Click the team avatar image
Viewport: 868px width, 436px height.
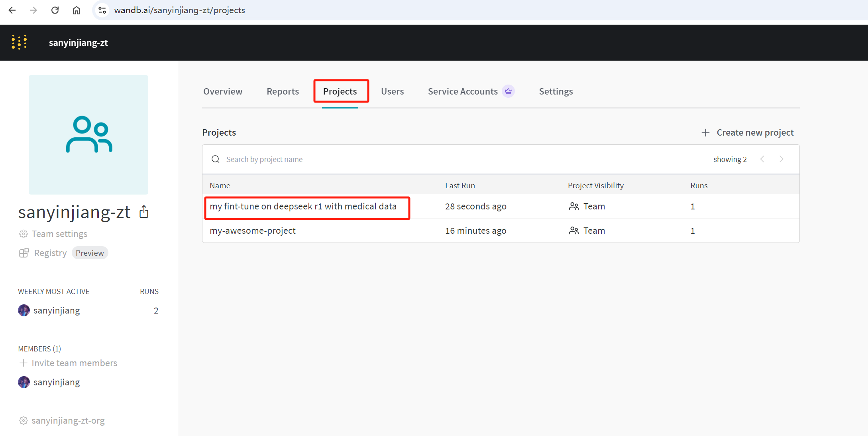pos(88,135)
